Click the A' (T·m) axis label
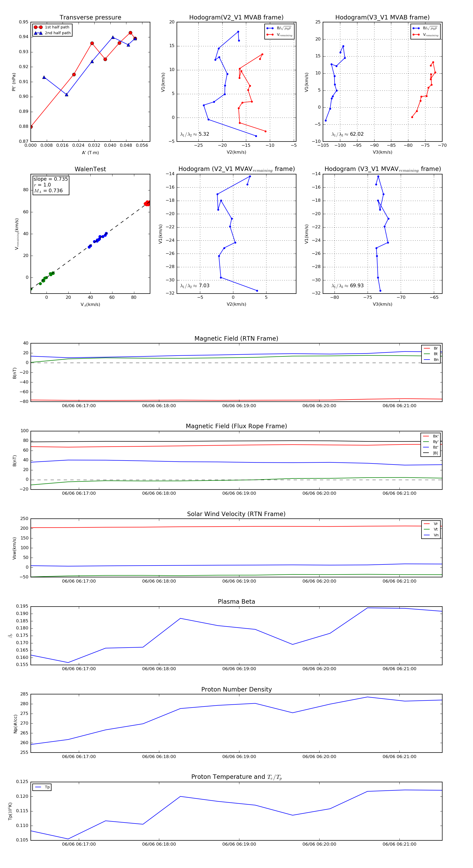This screenshot has height=868, width=473. coord(90,153)
